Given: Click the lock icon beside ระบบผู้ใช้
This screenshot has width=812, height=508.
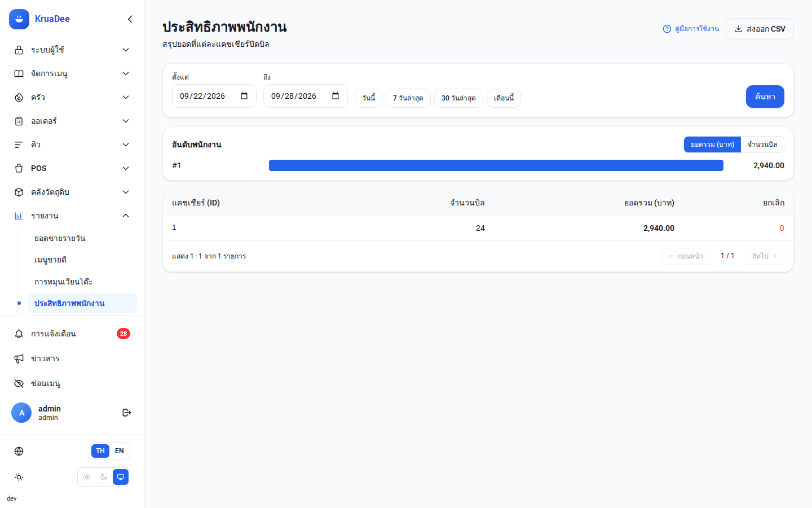Looking at the screenshot, I should coord(19,50).
